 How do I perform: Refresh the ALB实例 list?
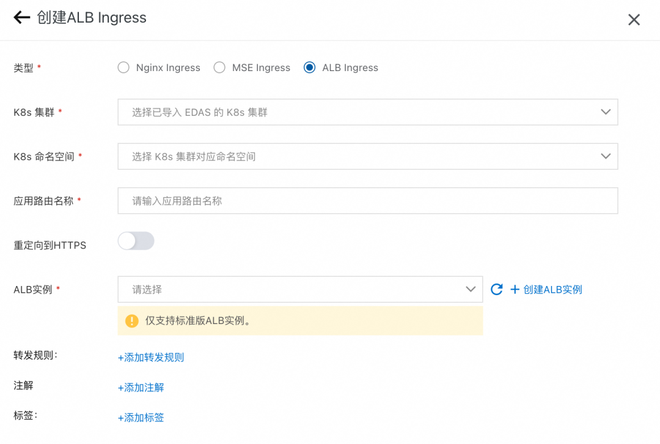(497, 289)
